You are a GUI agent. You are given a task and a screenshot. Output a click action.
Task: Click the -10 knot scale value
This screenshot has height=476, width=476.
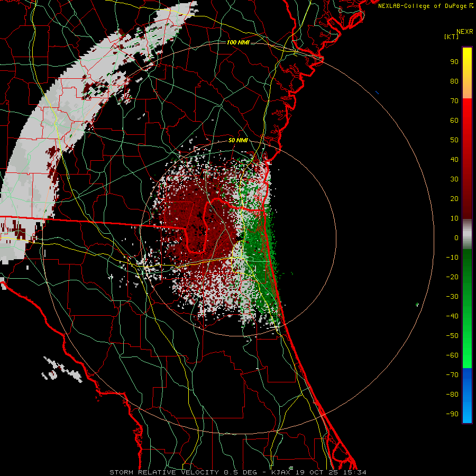pyautogui.click(x=452, y=258)
